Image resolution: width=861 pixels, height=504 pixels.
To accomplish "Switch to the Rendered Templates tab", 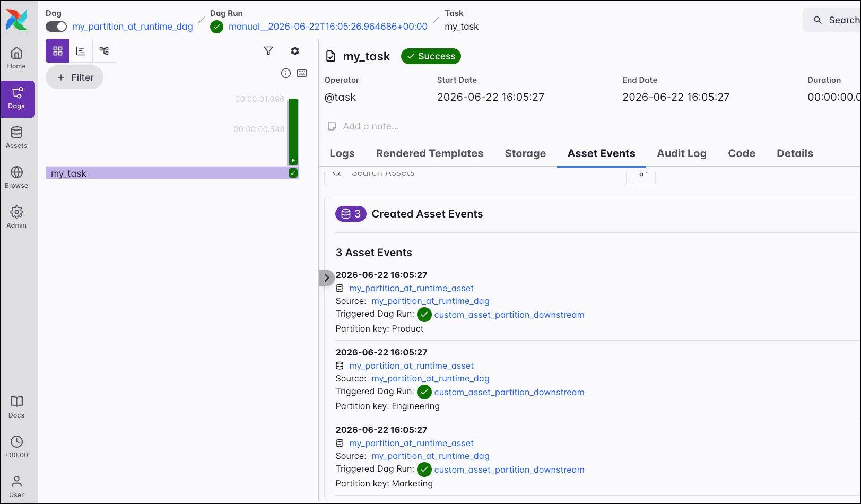I will 430,153.
